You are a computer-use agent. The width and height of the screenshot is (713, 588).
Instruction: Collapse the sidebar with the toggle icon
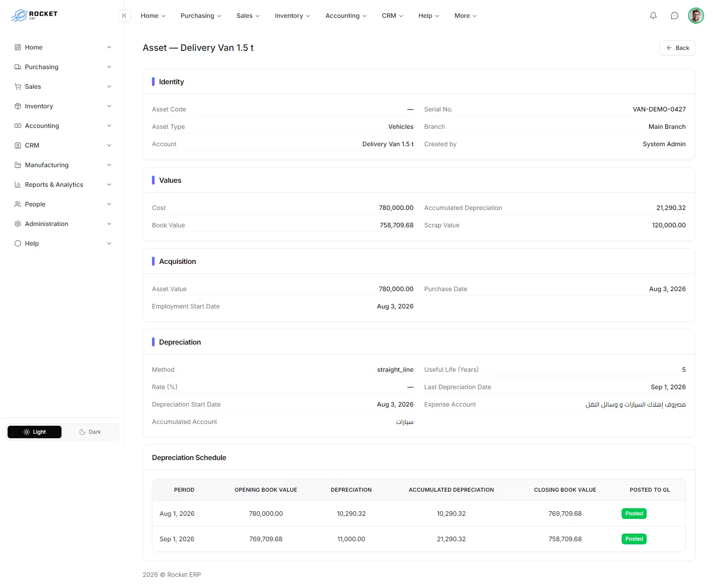(124, 16)
